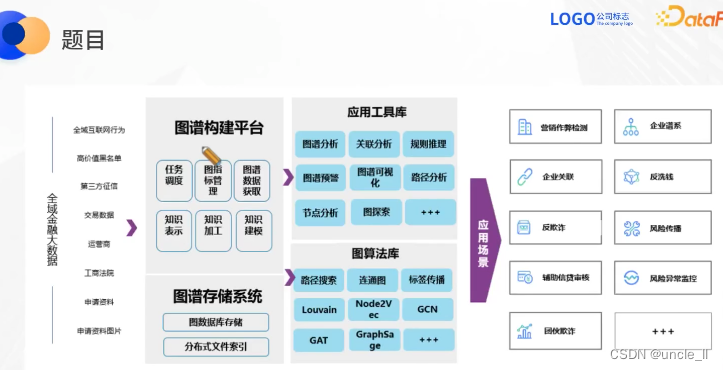This screenshot has width=723, height=370.
Task: Click the icon beside 风险传播
Action: click(631, 228)
